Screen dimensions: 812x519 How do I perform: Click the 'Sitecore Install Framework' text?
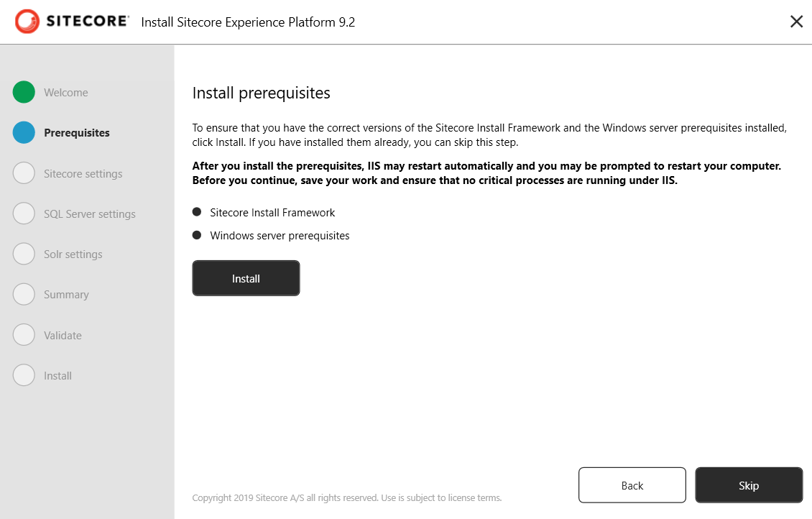point(272,212)
